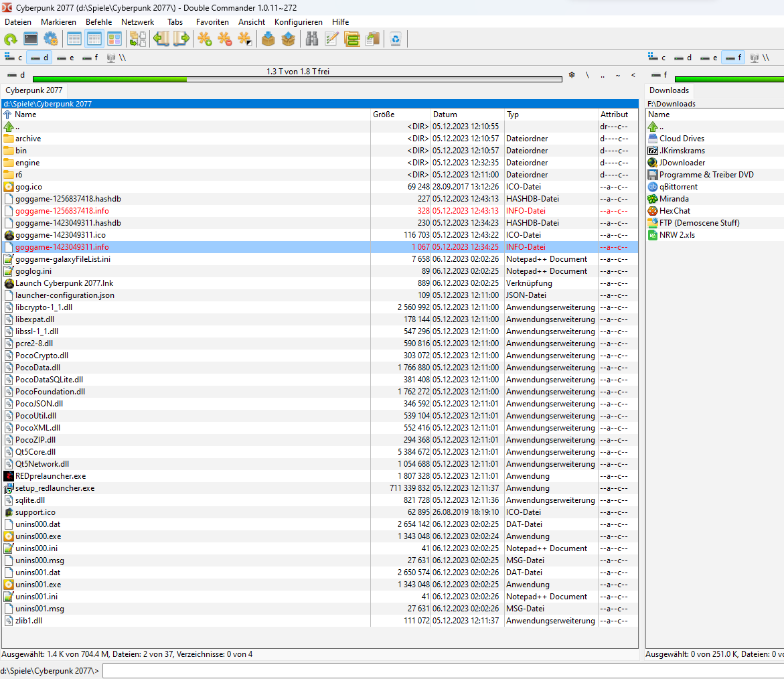The image size is (784, 679).
Task: Click the folders-and-files toolbar icon with green arrow
Action: [137, 39]
